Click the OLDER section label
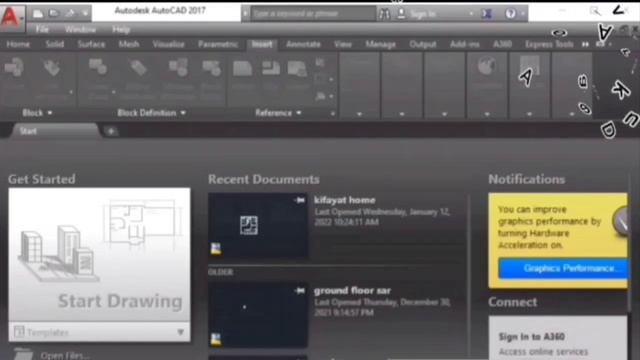The width and height of the screenshot is (640, 360). click(x=220, y=272)
